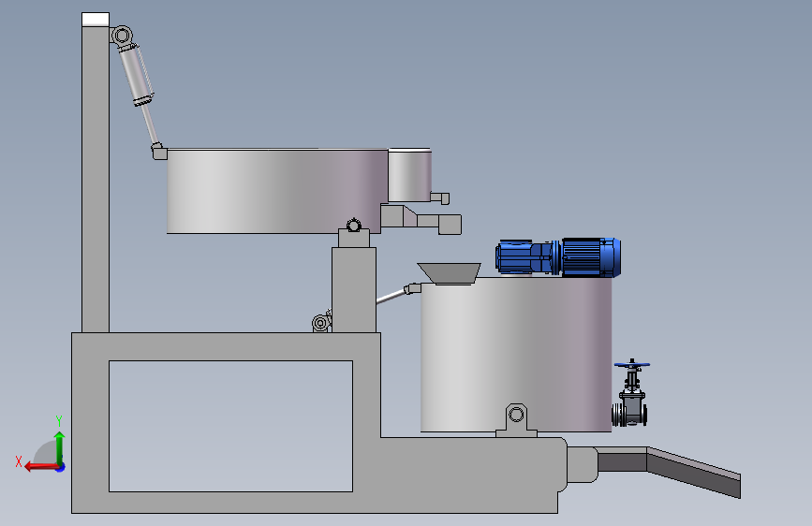Select the tilted hydraulic cylinder body
812x526 pixels.
pos(136,74)
